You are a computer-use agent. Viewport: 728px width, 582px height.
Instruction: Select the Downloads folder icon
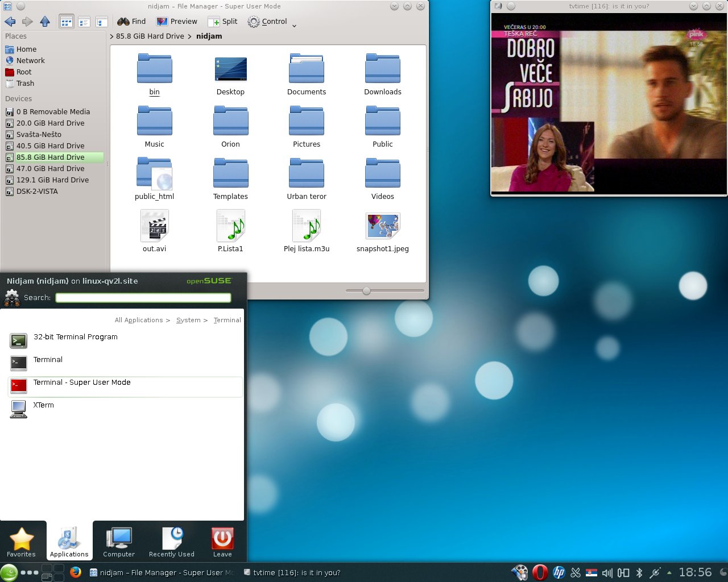coord(383,68)
